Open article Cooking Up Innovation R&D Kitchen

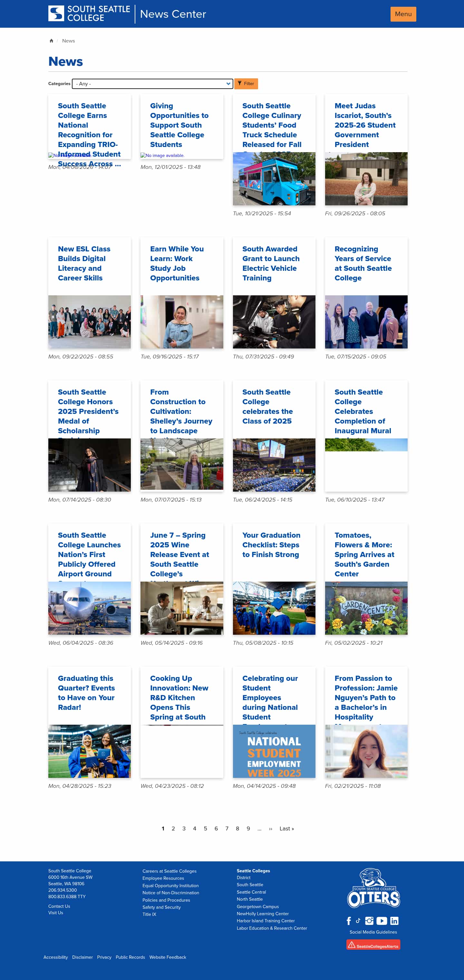(179, 697)
